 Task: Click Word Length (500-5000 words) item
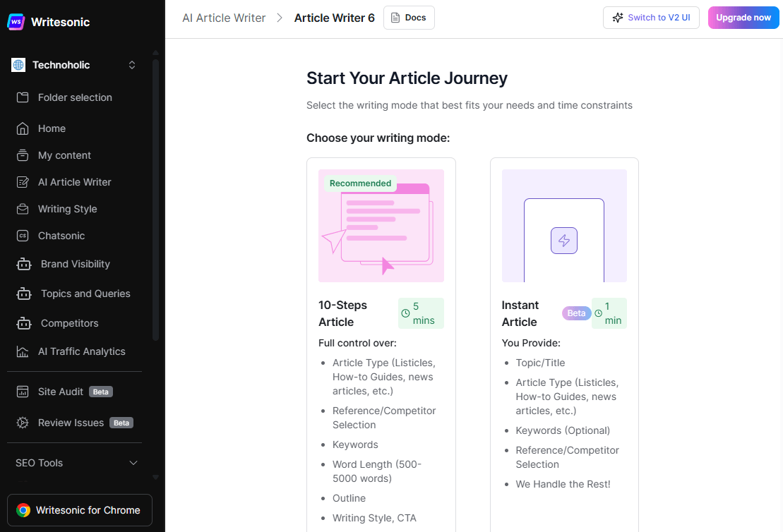pyautogui.click(x=377, y=471)
